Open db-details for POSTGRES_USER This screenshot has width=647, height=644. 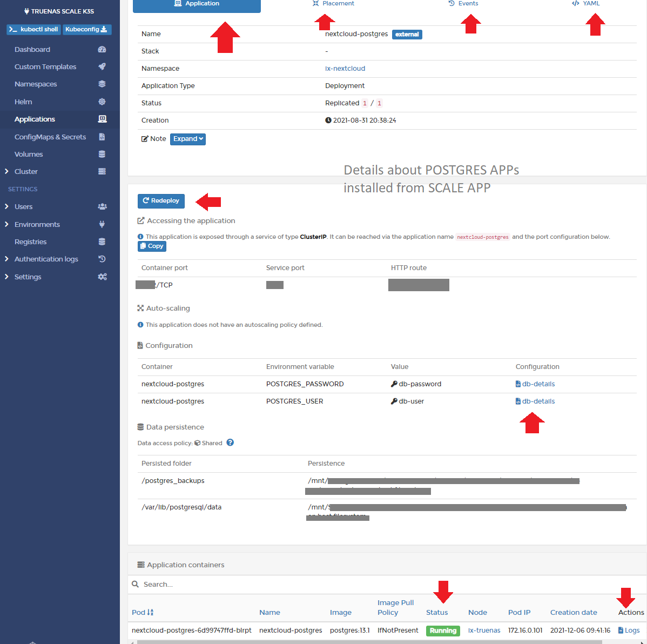(535, 401)
